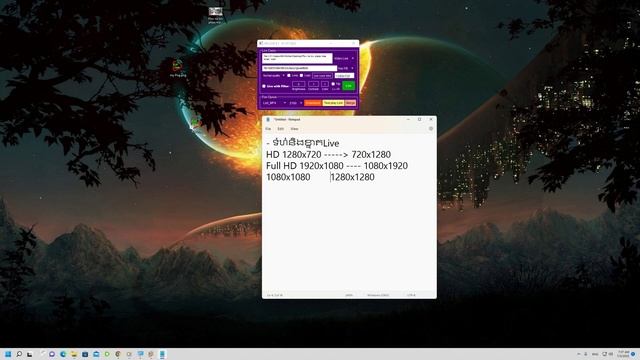
Task: Click the resolution input field
Action: point(344,76)
